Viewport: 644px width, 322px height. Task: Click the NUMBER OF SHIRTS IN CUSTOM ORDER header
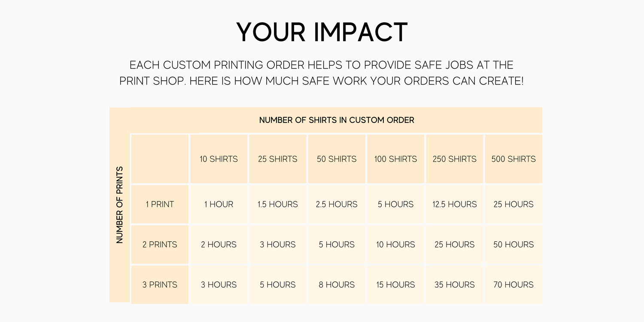tap(337, 120)
